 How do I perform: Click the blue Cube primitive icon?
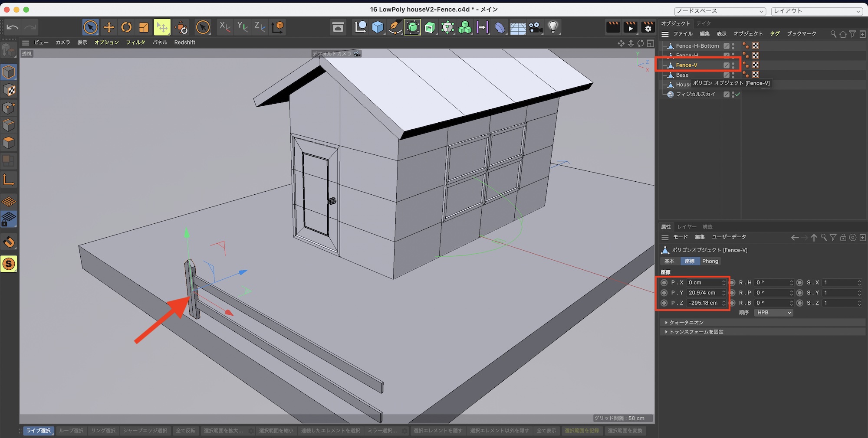tap(378, 27)
